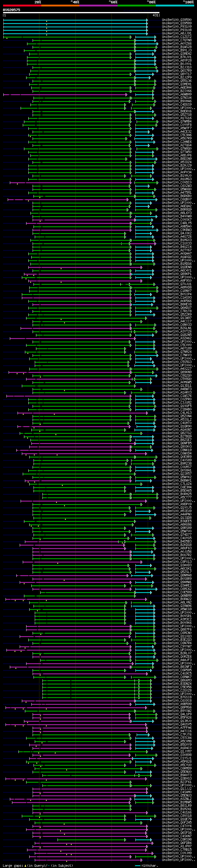Select the UniRef100_C1AS93 label

click(177, 297)
